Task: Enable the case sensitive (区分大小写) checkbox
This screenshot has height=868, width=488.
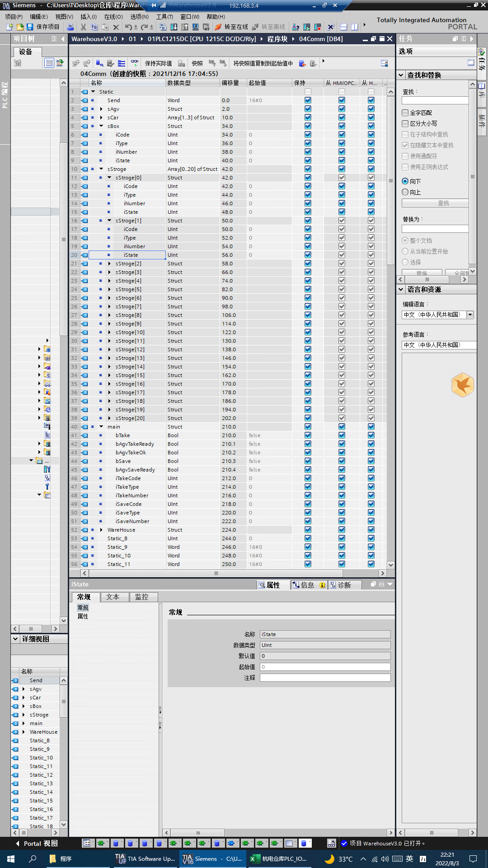Action: [x=405, y=123]
